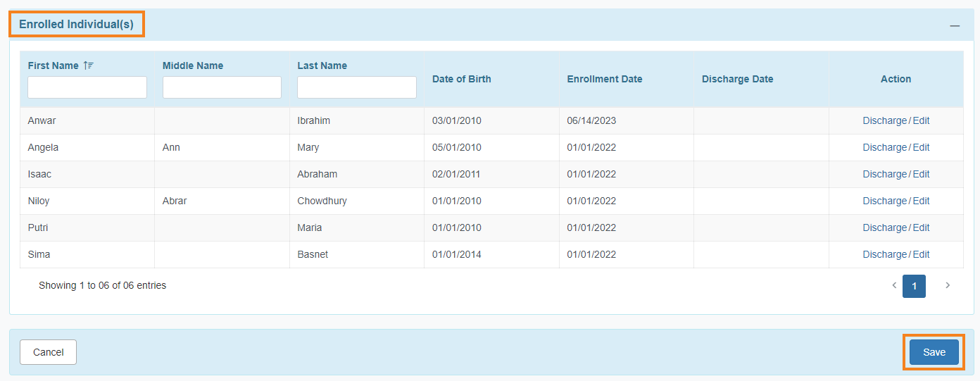Discharge Sima Basnet
Image resolution: width=980 pixels, height=381 pixels.
coord(884,254)
